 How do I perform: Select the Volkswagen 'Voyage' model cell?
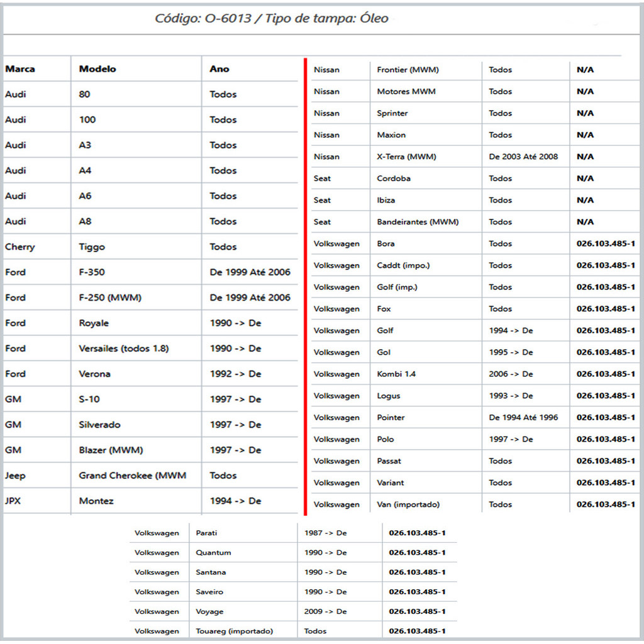coord(209,611)
